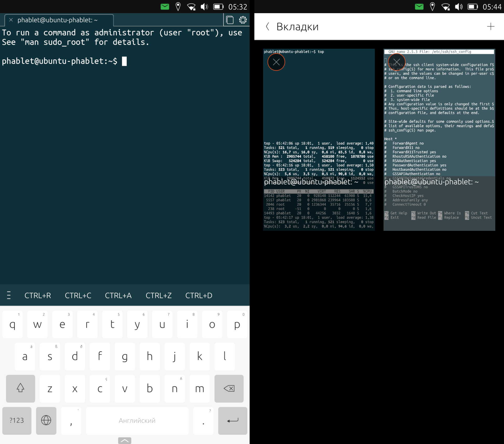Open the mail notification icon in status bar
The image size is (504, 444).
coord(165,7)
